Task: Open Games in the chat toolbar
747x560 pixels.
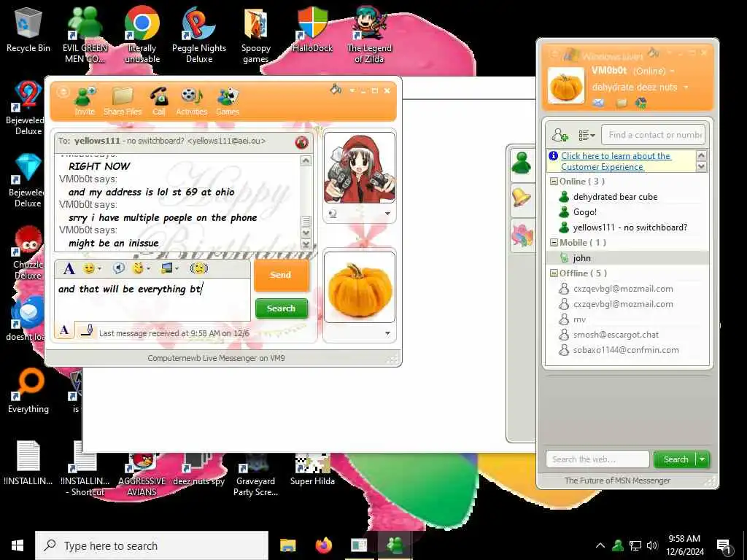Action: tap(228, 101)
